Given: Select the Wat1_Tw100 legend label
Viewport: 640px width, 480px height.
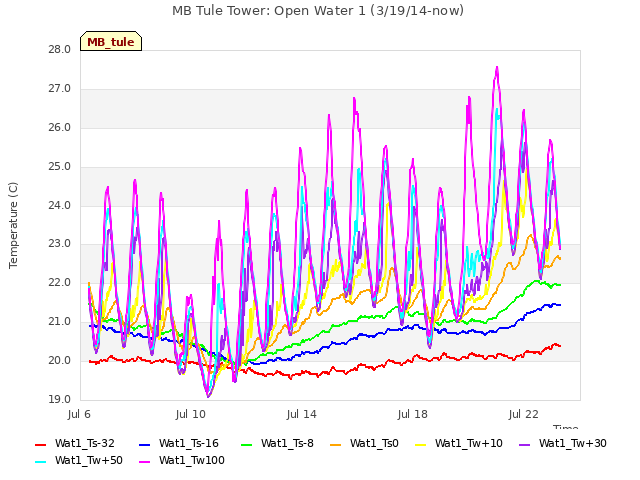Looking at the screenshot, I should click(x=192, y=461).
